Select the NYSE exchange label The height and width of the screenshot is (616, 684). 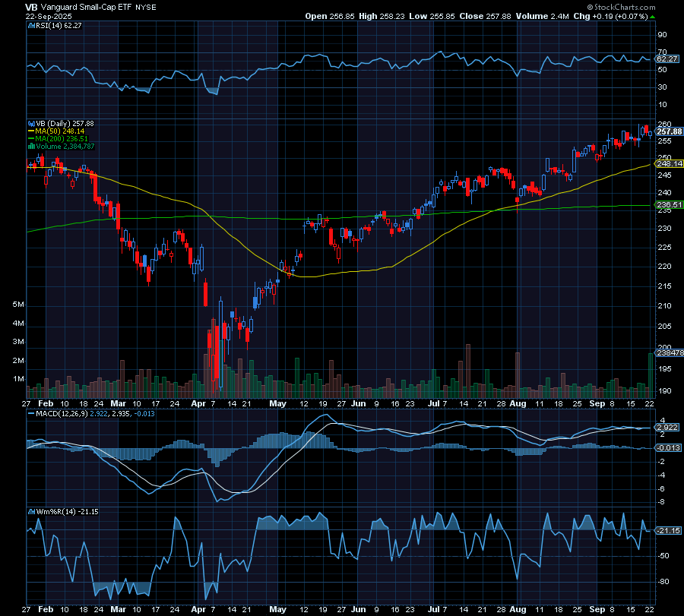pos(146,7)
